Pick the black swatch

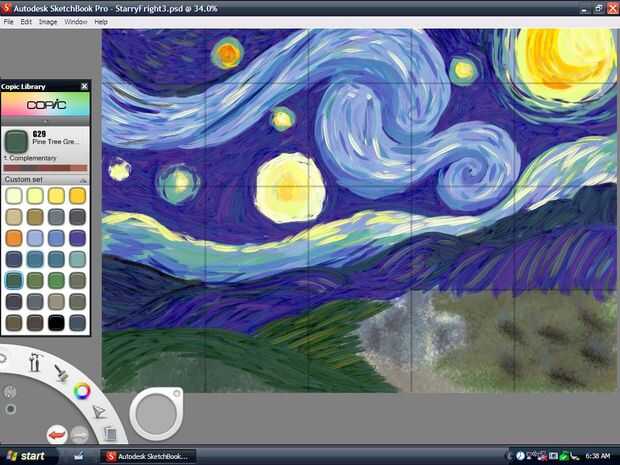click(x=56, y=323)
